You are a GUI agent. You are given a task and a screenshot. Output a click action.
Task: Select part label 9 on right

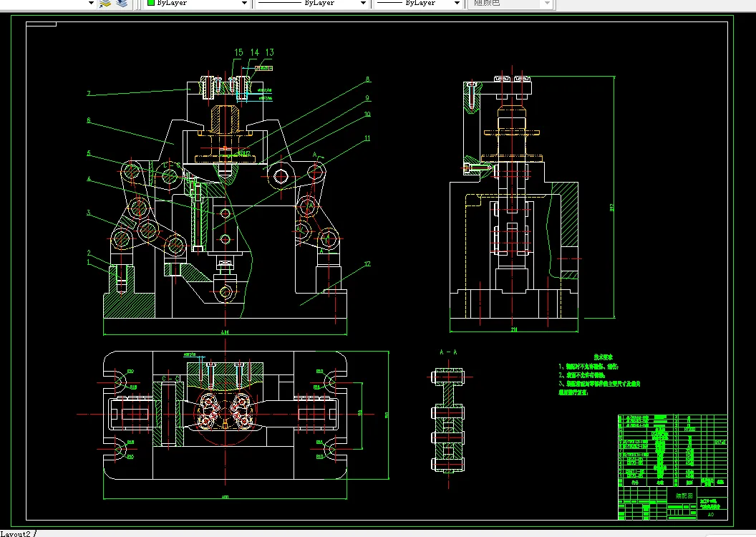[367, 98]
